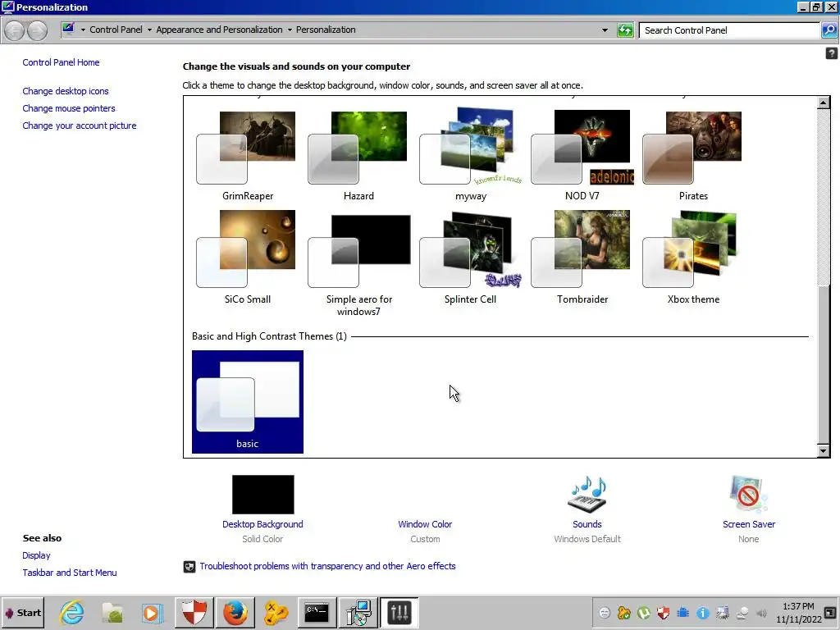
Task: Go to Control Panel Home
Action: point(61,62)
